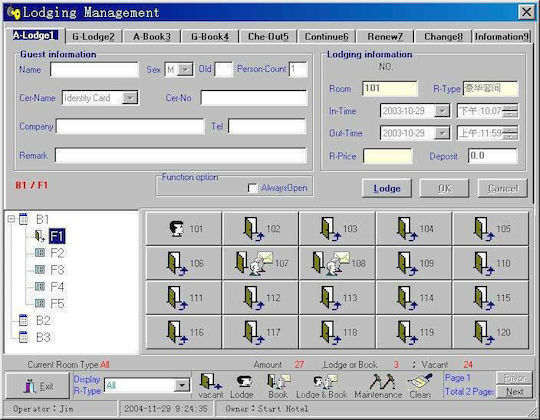The width and height of the screenshot is (540, 420).
Task: Select floor F4 in tree
Action: coord(57,287)
